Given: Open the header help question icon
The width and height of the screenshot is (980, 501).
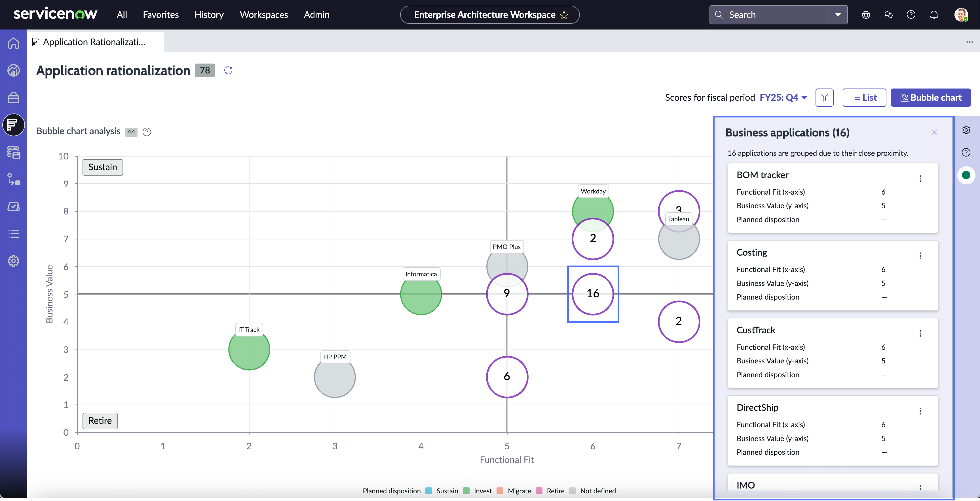Looking at the screenshot, I should point(911,15).
